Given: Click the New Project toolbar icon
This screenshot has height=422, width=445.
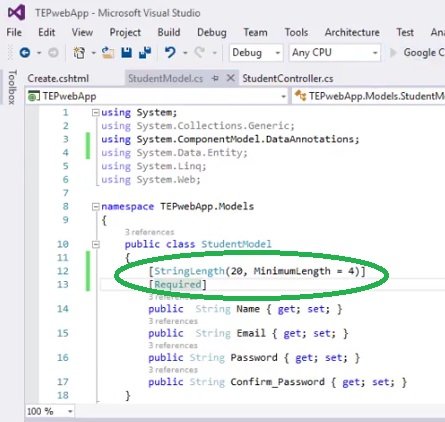Looking at the screenshot, I should pos(79,53).
